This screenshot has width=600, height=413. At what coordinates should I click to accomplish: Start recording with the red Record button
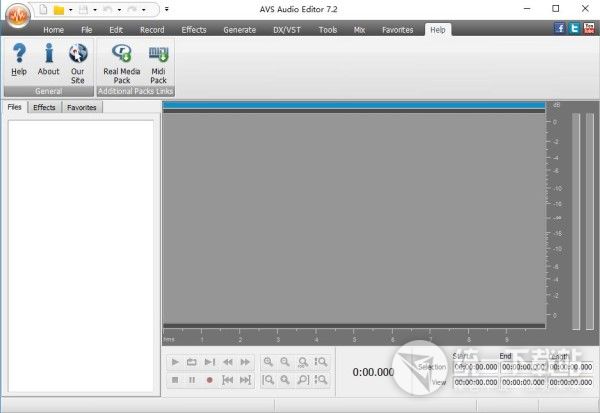(x=209, y=380)
